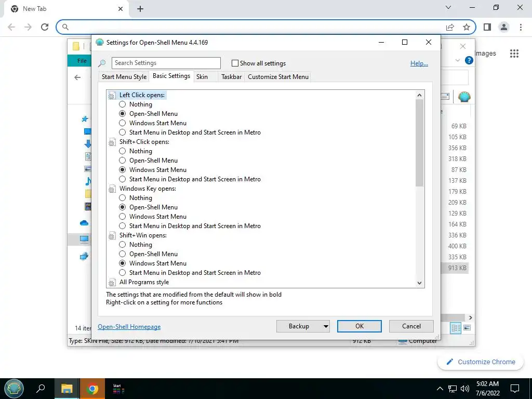Open File menu in Explorer window
This screenshot has width=532, height=399.
coord(82,61)
